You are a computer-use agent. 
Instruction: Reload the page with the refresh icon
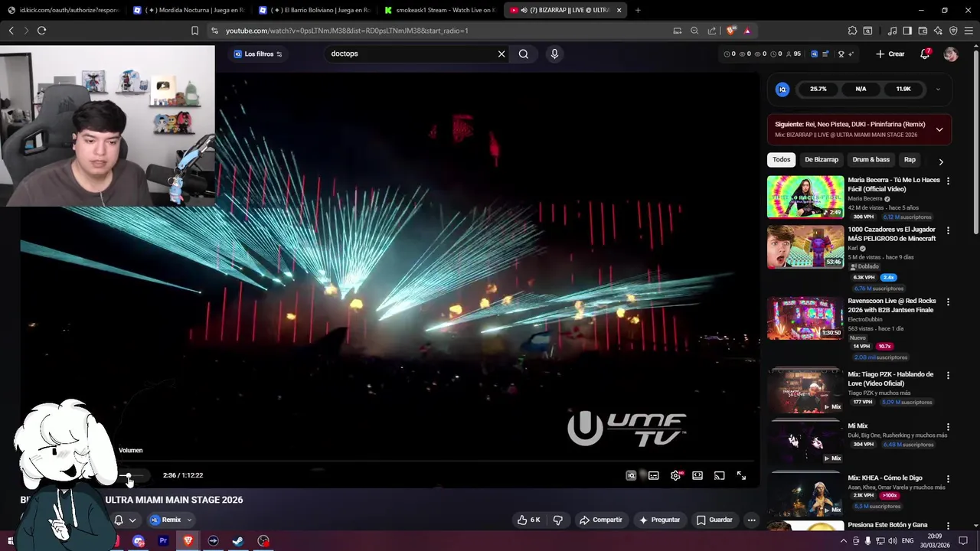[41, 31]
